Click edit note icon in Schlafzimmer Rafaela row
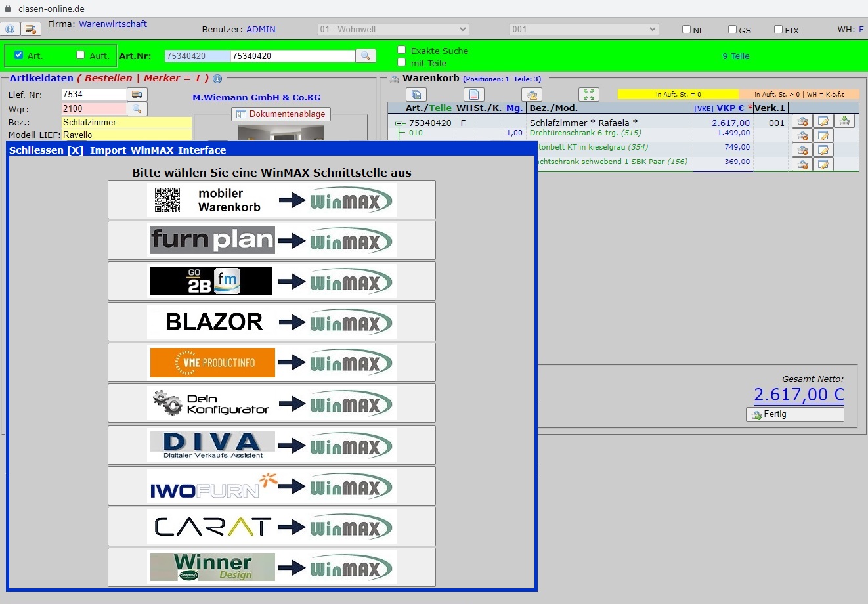 823,121
